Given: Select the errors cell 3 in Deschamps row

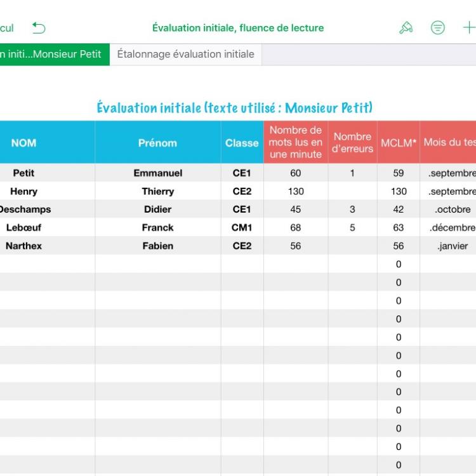Looking at the screenshot, I should point(352,209).
